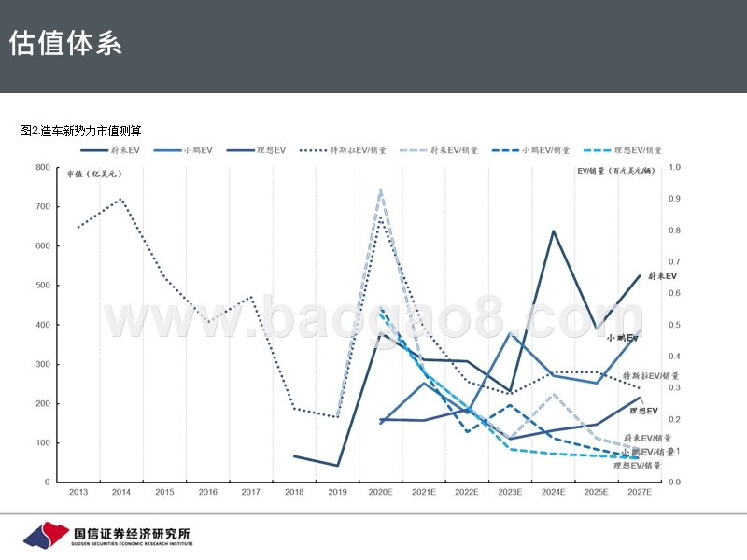Click the 0.3 value on the right axis
Viewport: 747px width, 560px height.
click(674, 387)
